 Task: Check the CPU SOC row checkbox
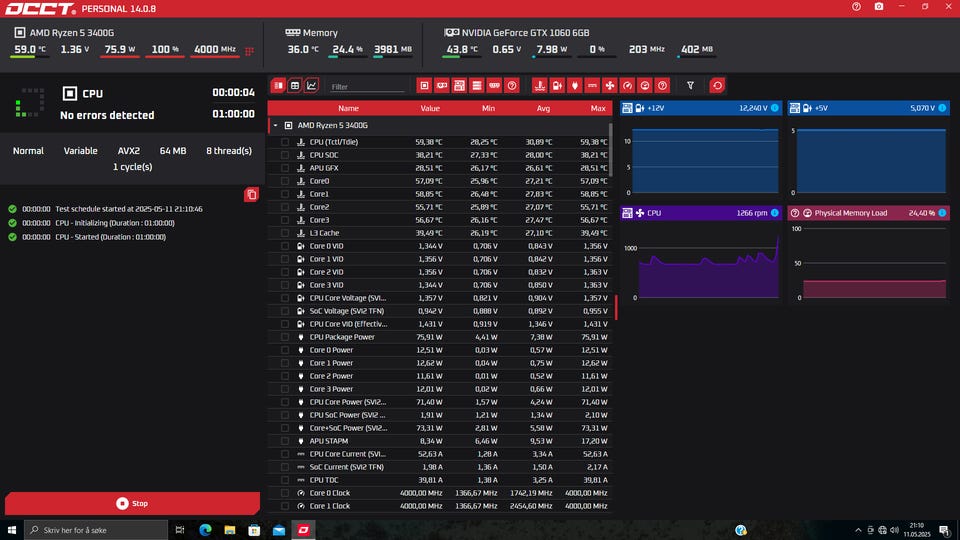pos(285,155)
